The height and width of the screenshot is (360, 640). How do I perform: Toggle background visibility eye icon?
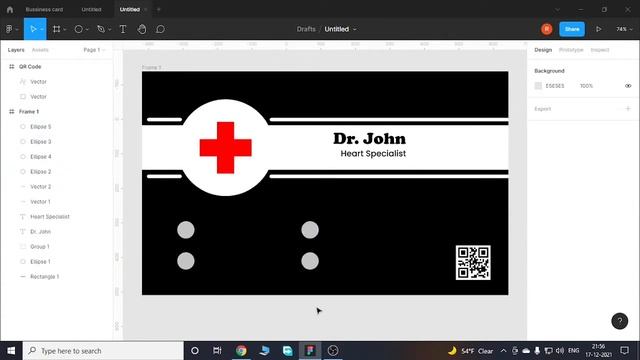tap(628, 86)
